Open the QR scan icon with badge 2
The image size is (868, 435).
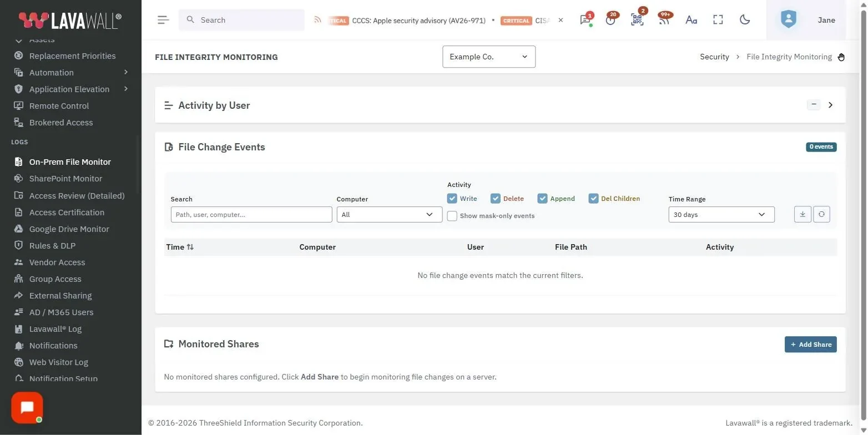pos(637,20)
